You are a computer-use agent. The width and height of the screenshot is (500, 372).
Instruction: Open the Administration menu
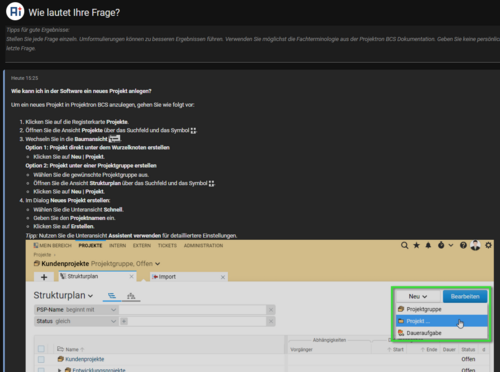click(203, 246)
